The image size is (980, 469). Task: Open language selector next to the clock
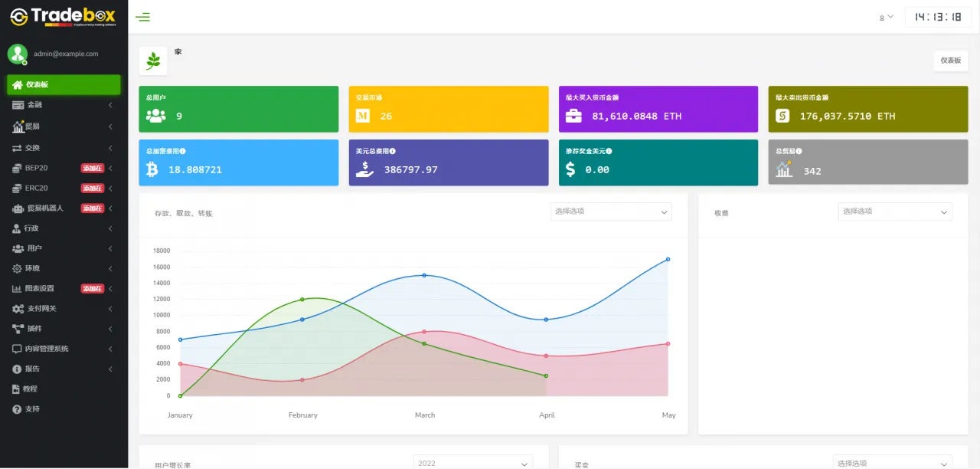(886, 18)
